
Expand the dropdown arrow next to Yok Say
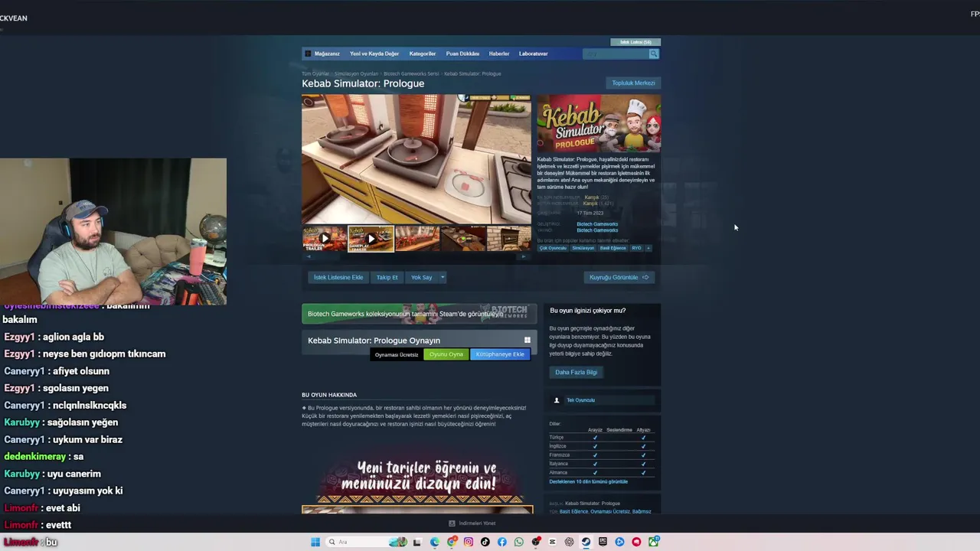pyautogui.click(x=442, y=277)
